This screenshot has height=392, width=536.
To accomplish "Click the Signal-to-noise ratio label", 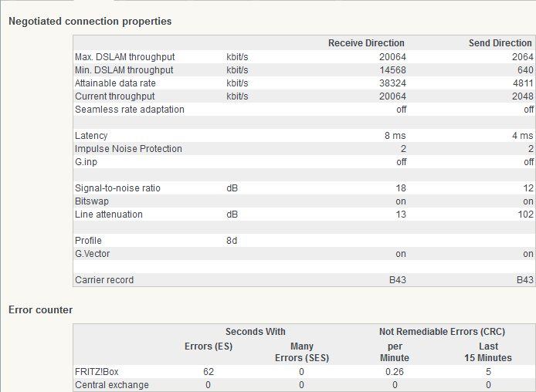I will pyautogui.click(x=117, y=188).
